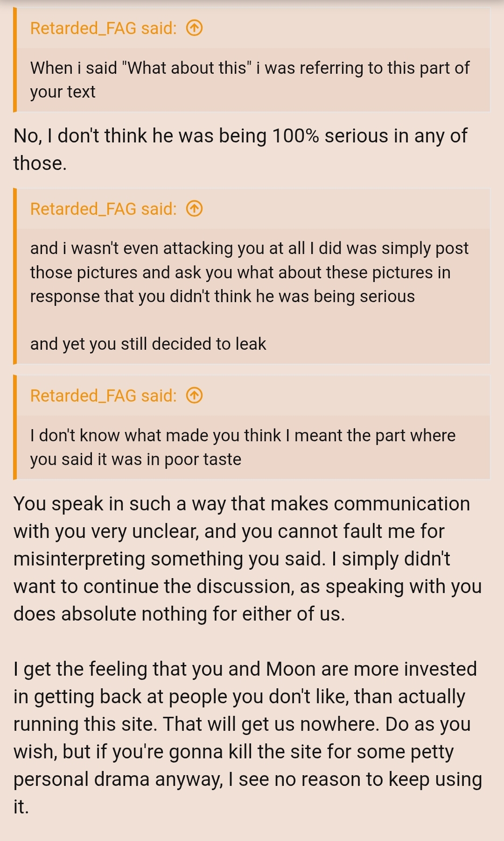504x841 pixels.
Task: Select the quoted line 'and yet you still decided to leak'
Action: 148,344
